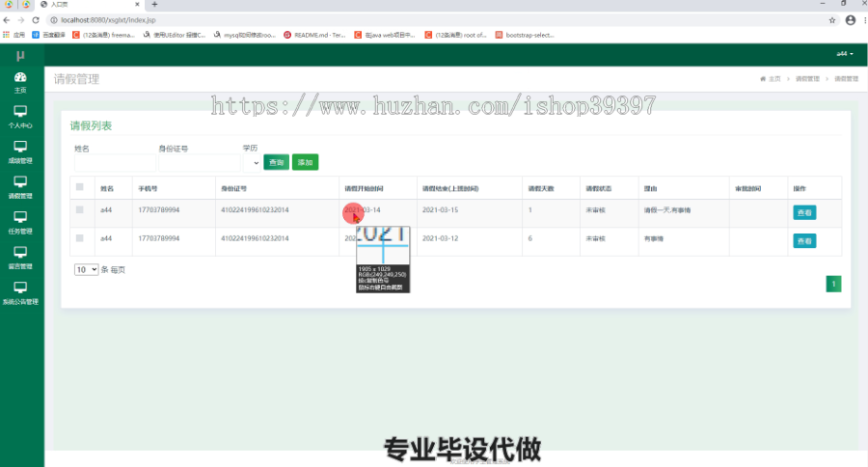
Task: Open the freema... bookmark
Action: point(104,35)
